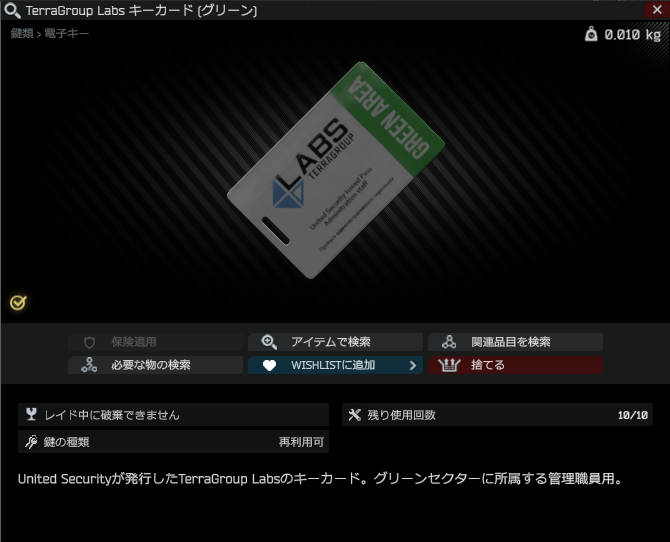Click 必要な物の検索 required search button
The height and width of the screenshot is (542, 670).
(x=156, y=365)
